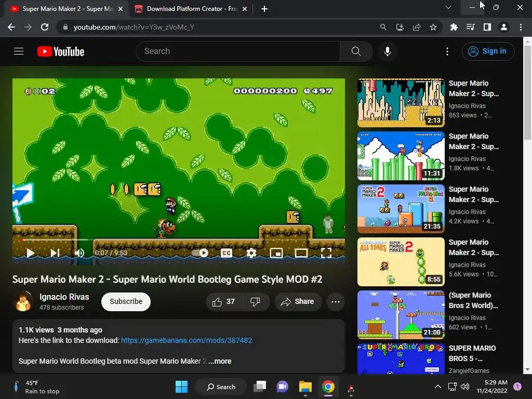Open the (Super Mario Bros 2 World) video title
532x399 pixels.
point(473,300)
